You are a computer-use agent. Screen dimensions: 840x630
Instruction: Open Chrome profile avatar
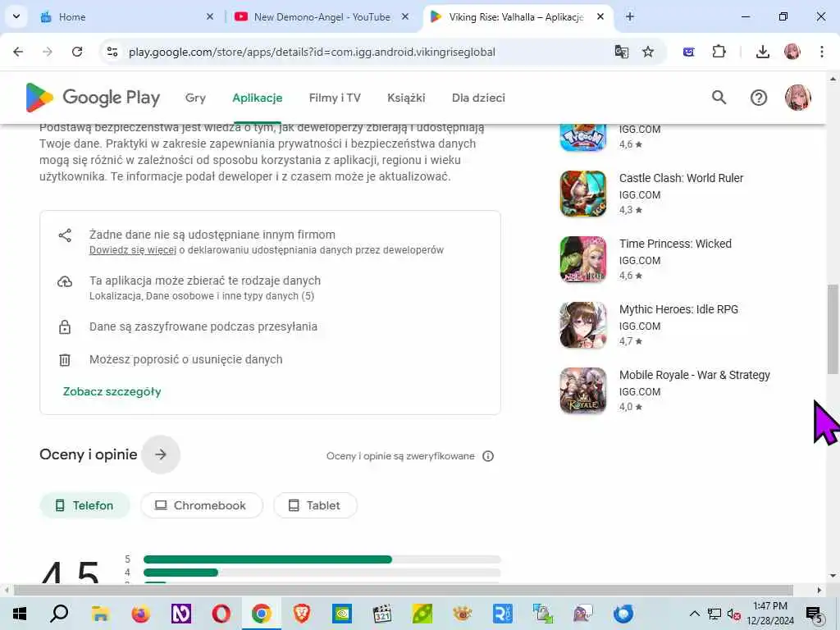792,52
